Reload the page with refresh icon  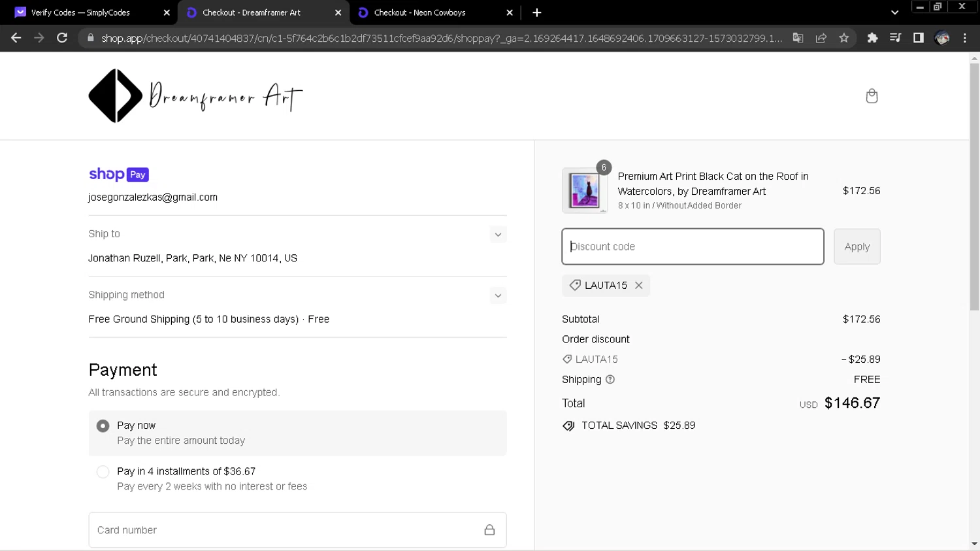[62, 38]
